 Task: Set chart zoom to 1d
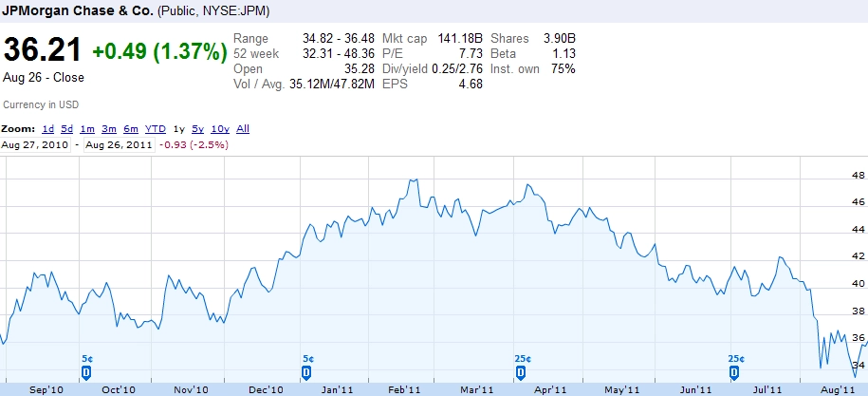point(48,129)
